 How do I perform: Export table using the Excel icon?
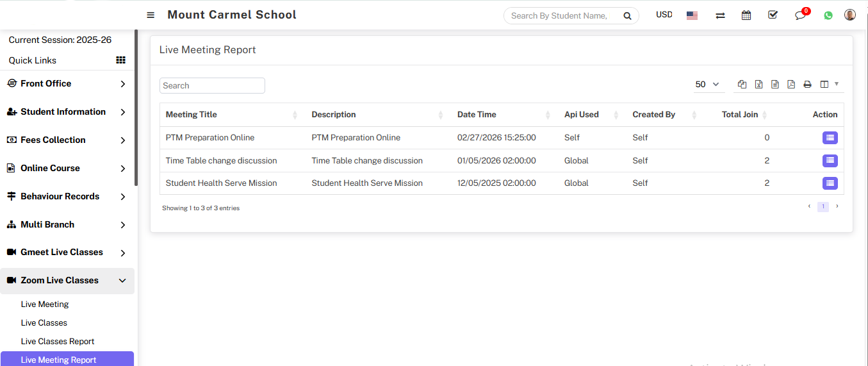[758, 85]
